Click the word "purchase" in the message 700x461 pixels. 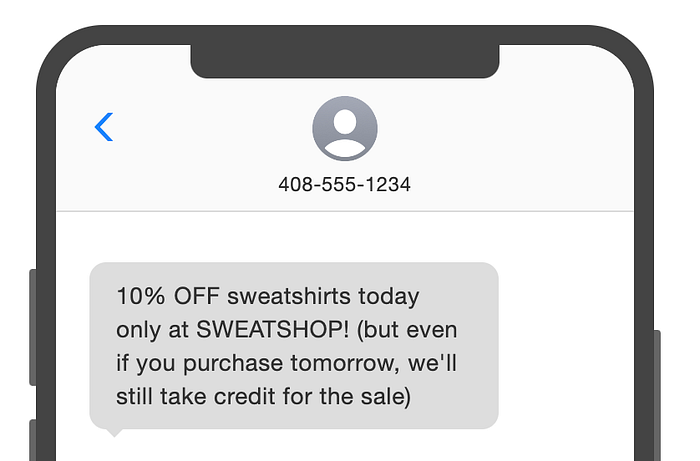point(233,364)
